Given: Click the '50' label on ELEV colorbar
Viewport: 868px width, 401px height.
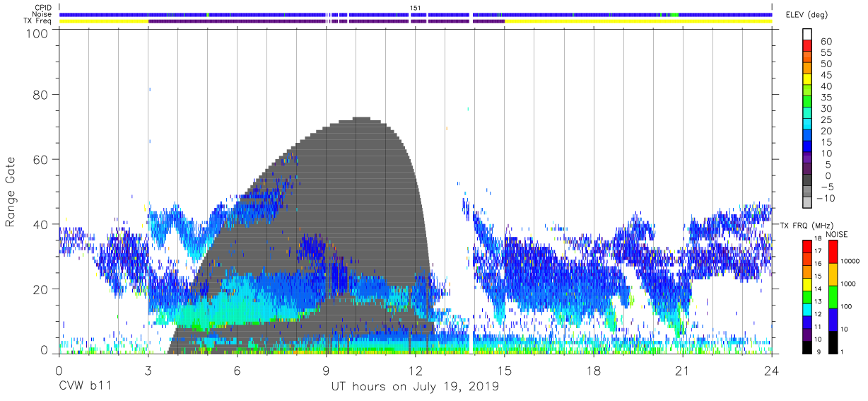Looking at the screenshot, I should coord(826,64).
